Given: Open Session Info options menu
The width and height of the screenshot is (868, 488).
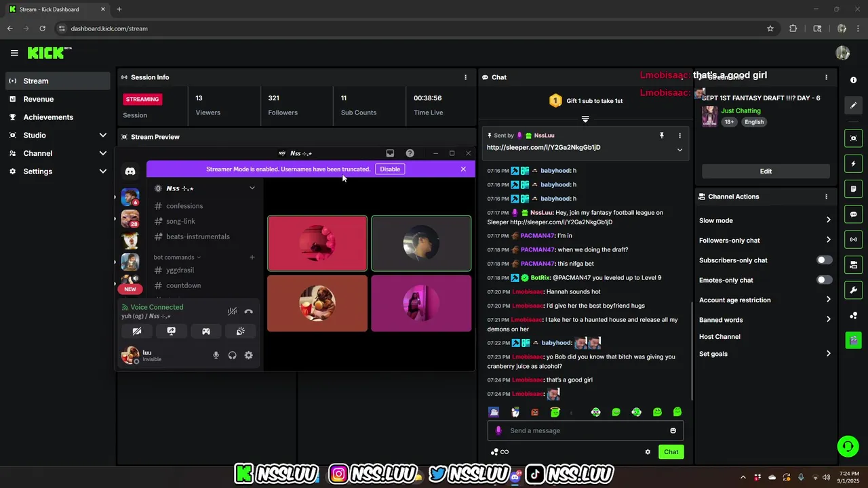Looking at the screenshot, I should [465, 77].
